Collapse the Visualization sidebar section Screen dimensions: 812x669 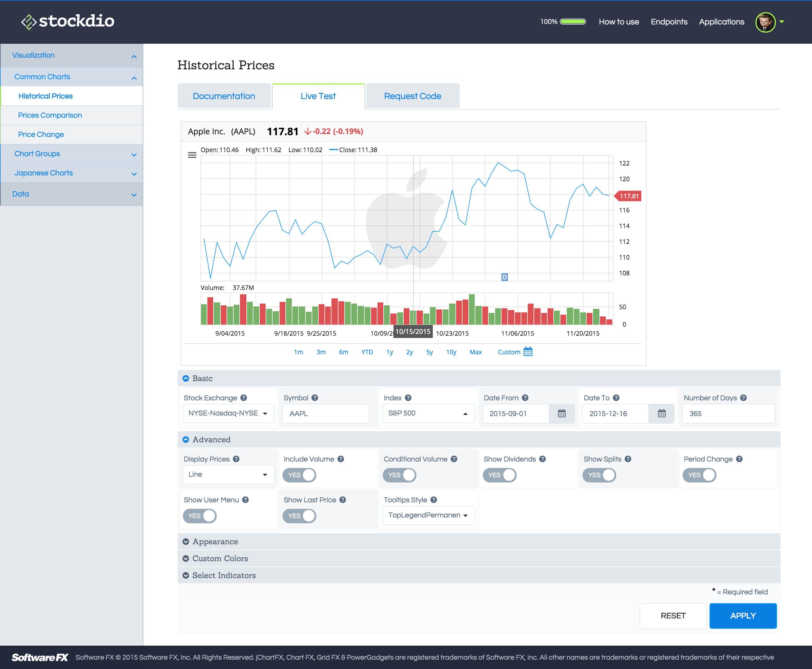(72, 55)
